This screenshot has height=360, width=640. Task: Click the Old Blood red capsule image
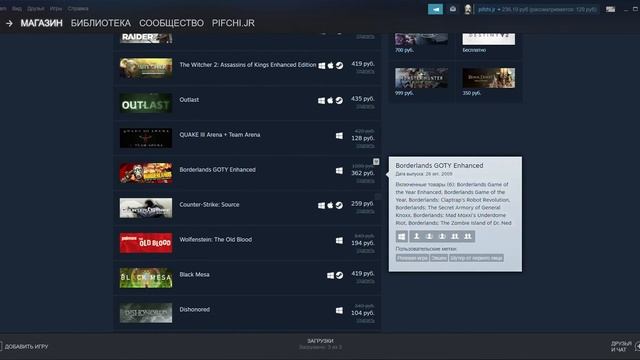(x=146, y=243)
